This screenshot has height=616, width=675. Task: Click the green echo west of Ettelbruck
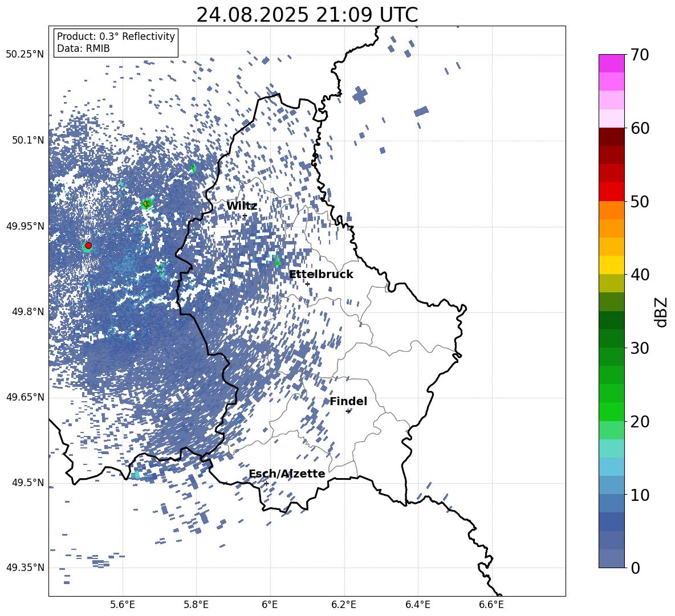point(277,260)
